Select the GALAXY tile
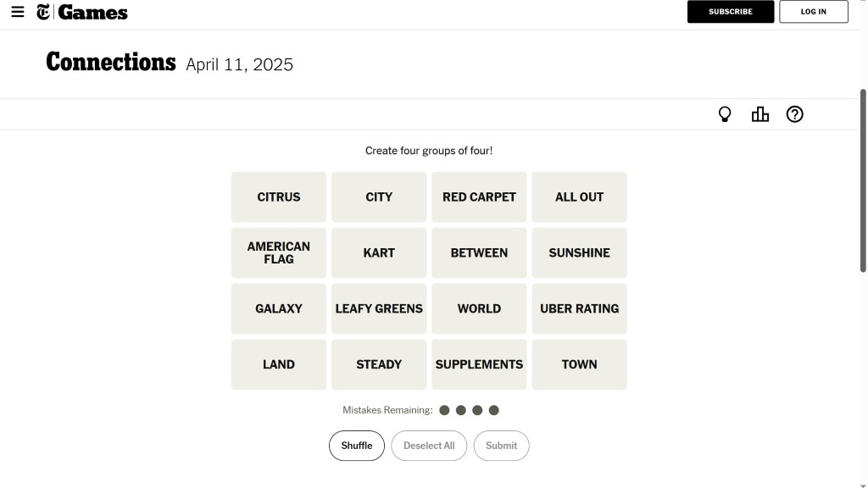Image resolution: width=868 pixels, height=488 pixels. tap(278, 308)
